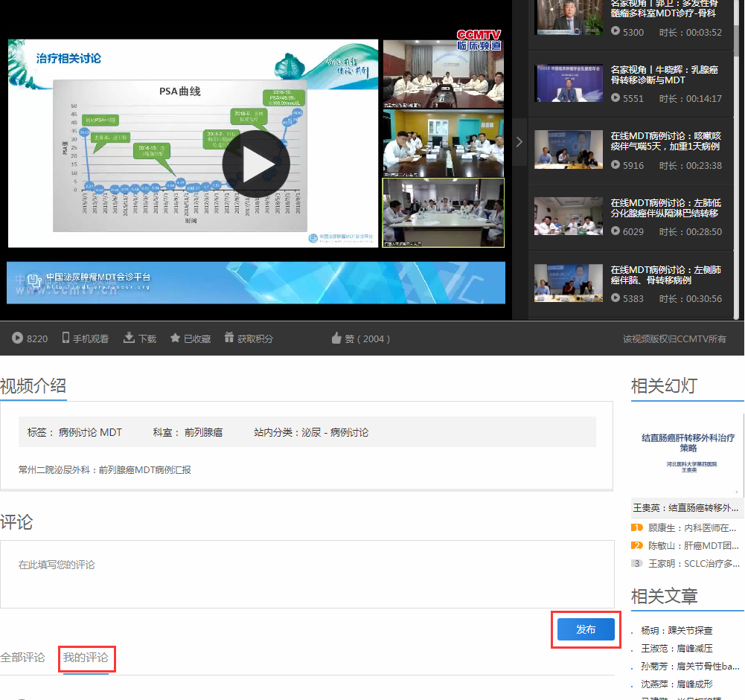This screenshot has height=700, width=745.
Task: Open thumbnail for 咳嗽咳痰伴气喘5天 video
Action: coord(569,150)
